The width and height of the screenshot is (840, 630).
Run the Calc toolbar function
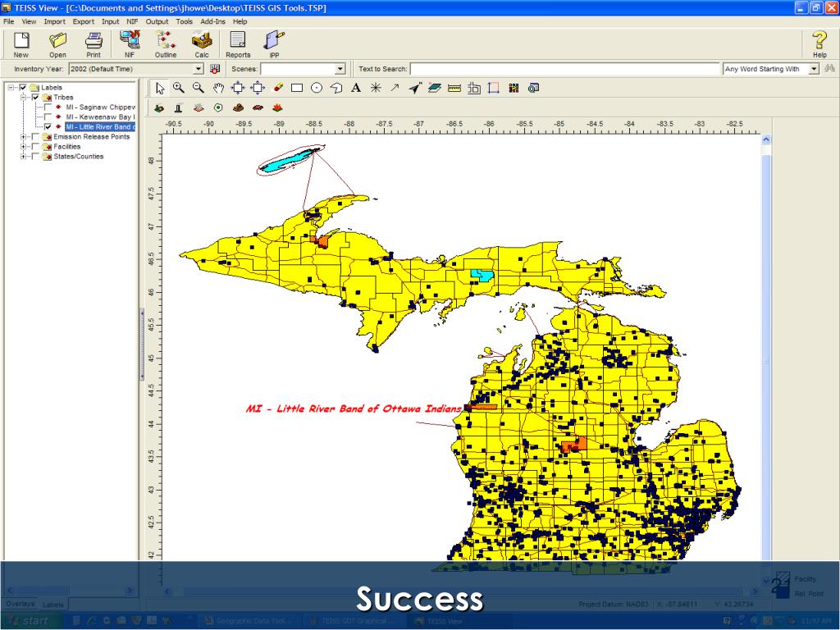click(x=202, y=44)
